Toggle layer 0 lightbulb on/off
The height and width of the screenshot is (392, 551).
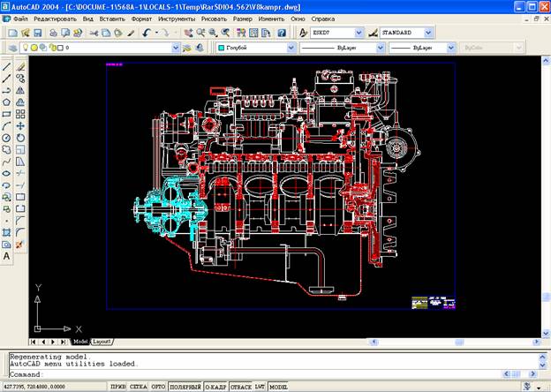click(26, 48)
